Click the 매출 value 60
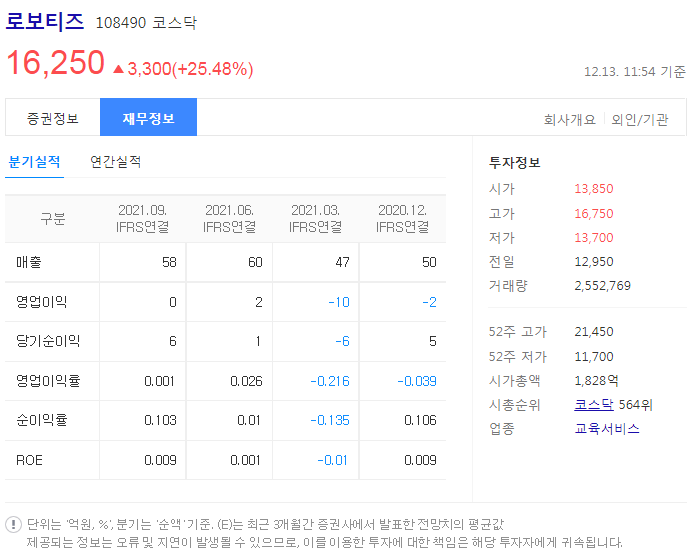 coord(255,262)
